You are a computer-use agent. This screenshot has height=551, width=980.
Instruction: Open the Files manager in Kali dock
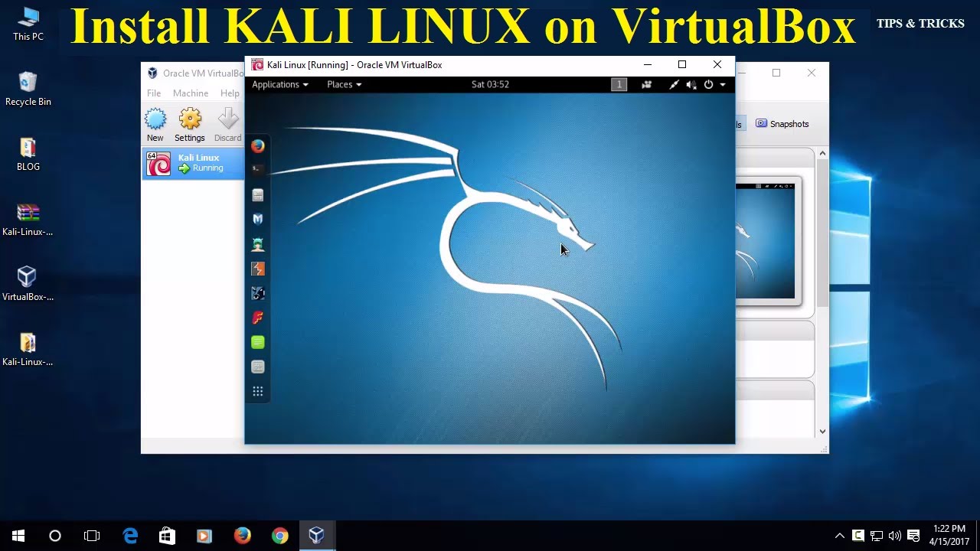point(258,194)
